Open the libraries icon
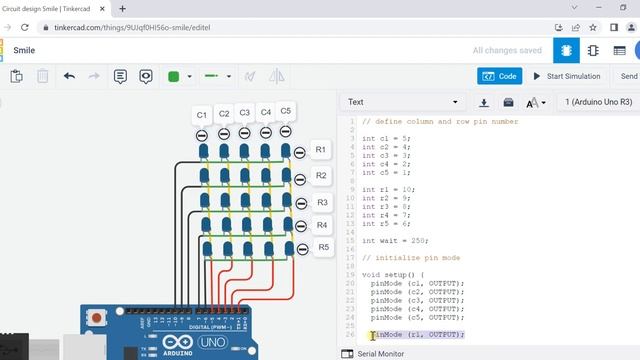The image size is (640, 360). click(x=508, y=102)
